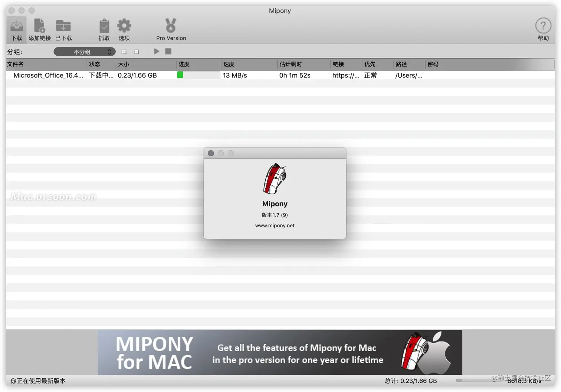Click the 路径 column header

pos(409,64)
